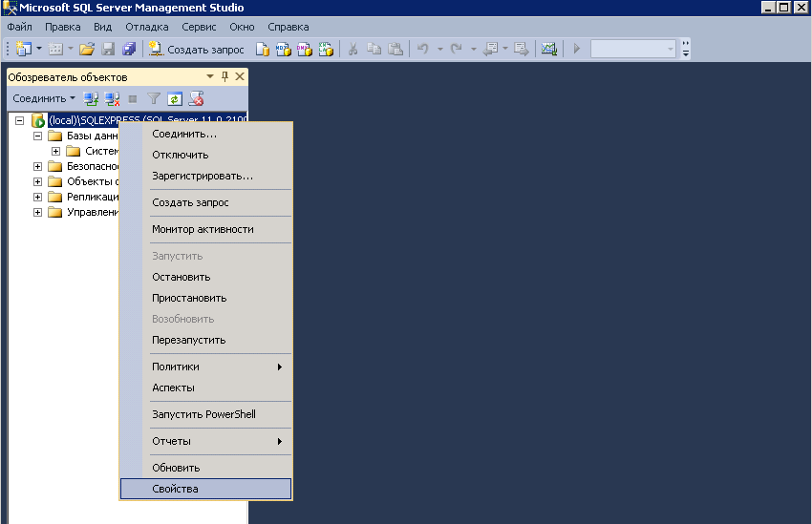Click the Copy toolbar icon

[374, 49]
